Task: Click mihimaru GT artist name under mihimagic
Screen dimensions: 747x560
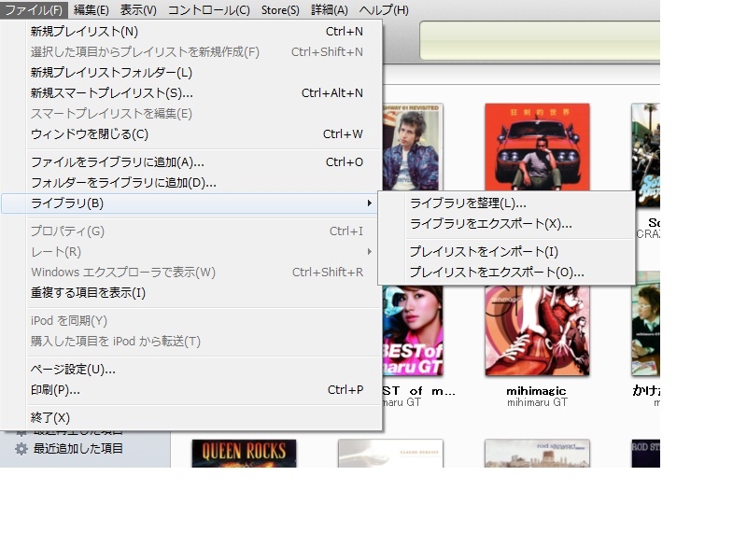Action: tap(537, 402)
